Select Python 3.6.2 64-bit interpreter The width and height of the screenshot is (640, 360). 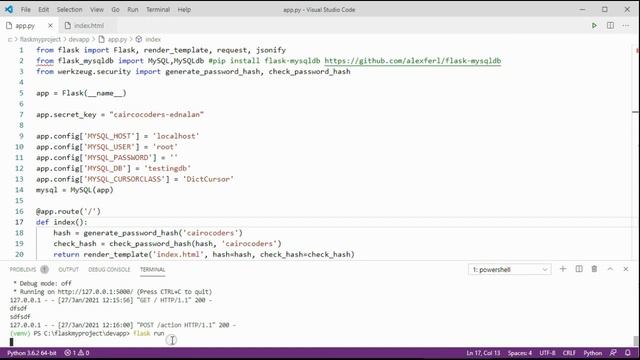tap(31, 353)
